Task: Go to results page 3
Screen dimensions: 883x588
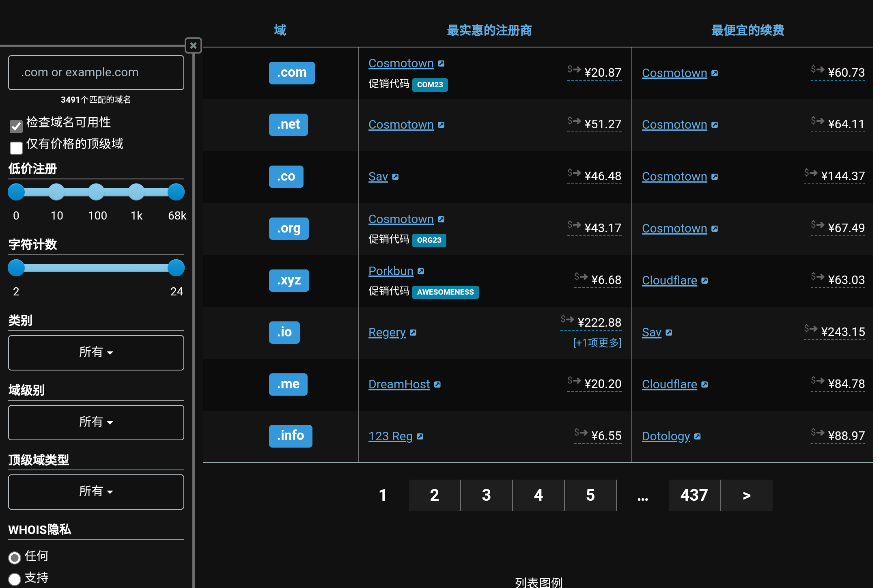Action: 487,495
